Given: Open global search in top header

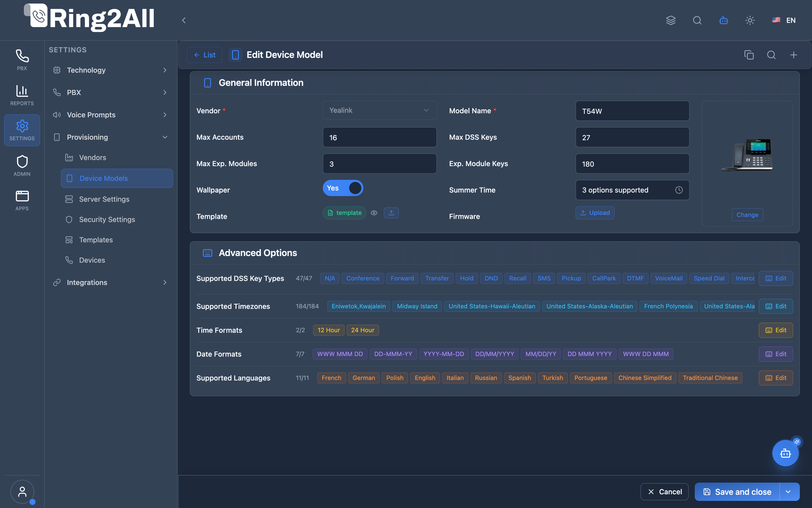Looking at the screenshot, I should [x=697, y=20].
